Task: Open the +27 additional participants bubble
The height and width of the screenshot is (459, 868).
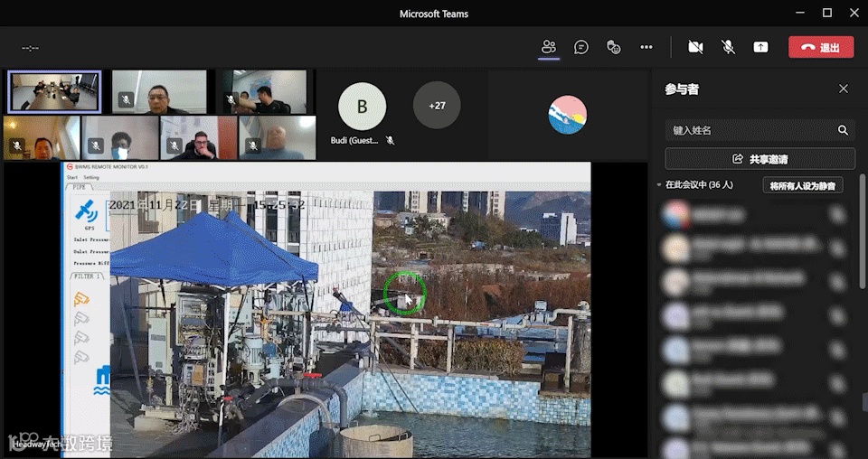Action: (437, 105)
